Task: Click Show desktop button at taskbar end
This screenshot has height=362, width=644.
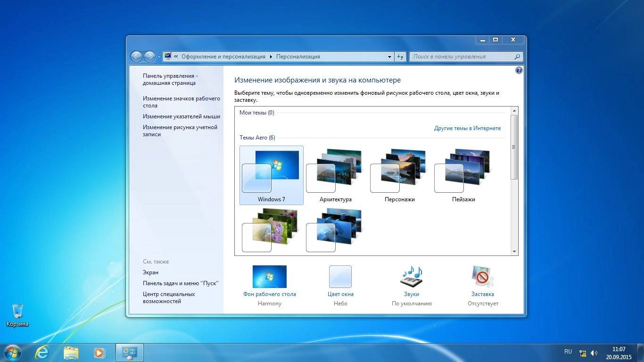Action: (x=640, y=353)
